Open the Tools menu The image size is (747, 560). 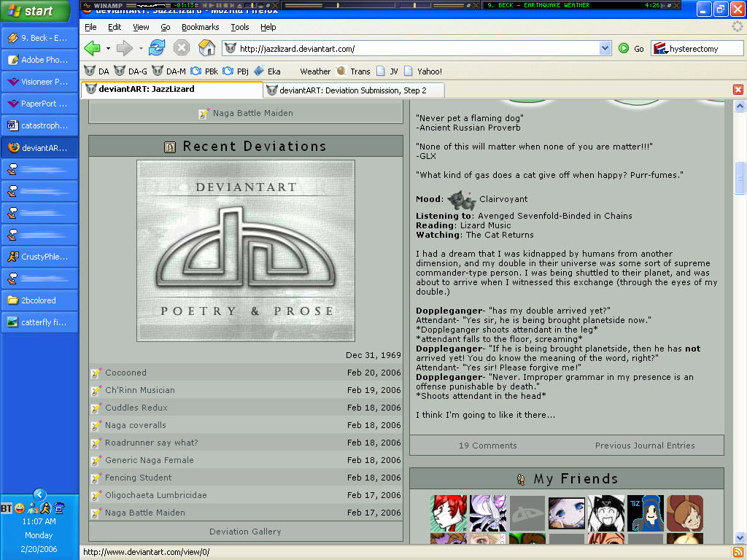pos(240,27)
